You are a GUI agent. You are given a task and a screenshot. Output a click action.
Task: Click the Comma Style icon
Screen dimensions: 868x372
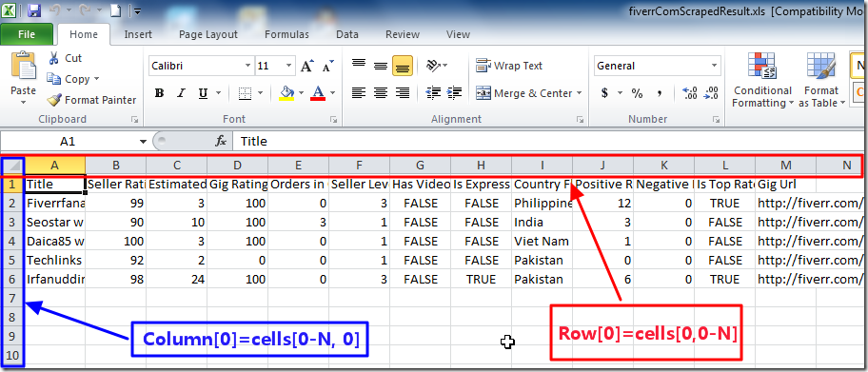tap(660, 93)
